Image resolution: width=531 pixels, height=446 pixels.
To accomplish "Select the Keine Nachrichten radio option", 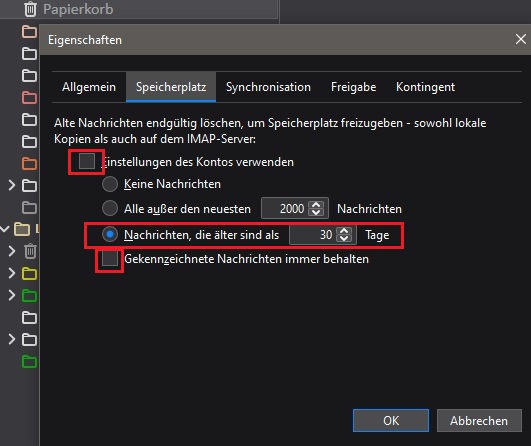I will [110, 184].
